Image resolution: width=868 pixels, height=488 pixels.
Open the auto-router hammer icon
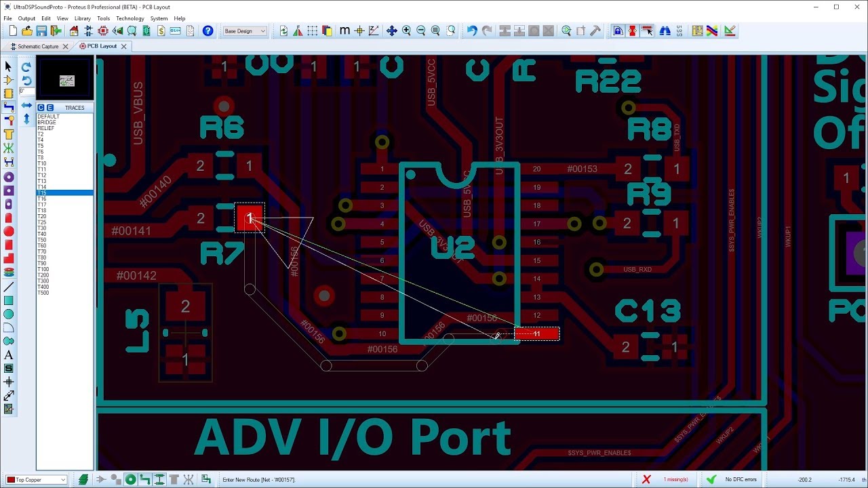(595, 31)
